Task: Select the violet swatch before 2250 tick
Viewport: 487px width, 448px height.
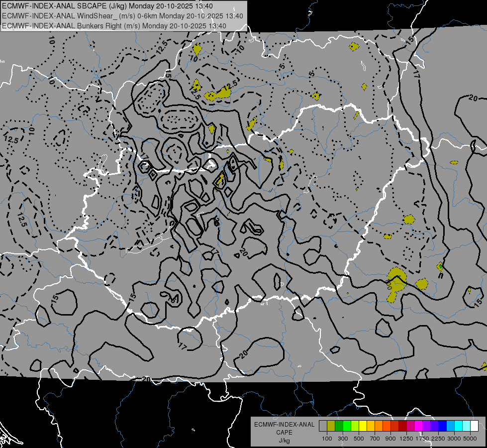Action: (x=434, y=426)
